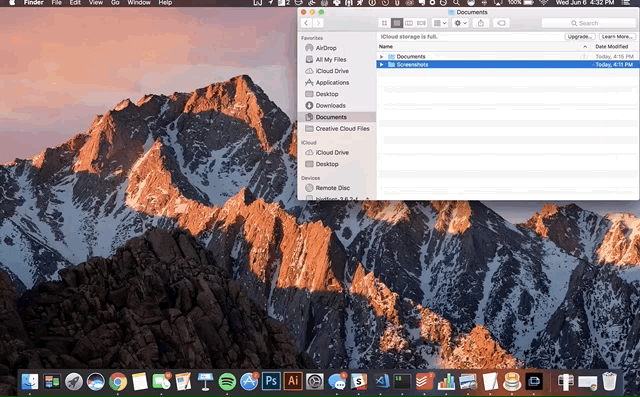Open Launchpad rocket in the Dock
640x397 pixels.
[x=74, y=382]
